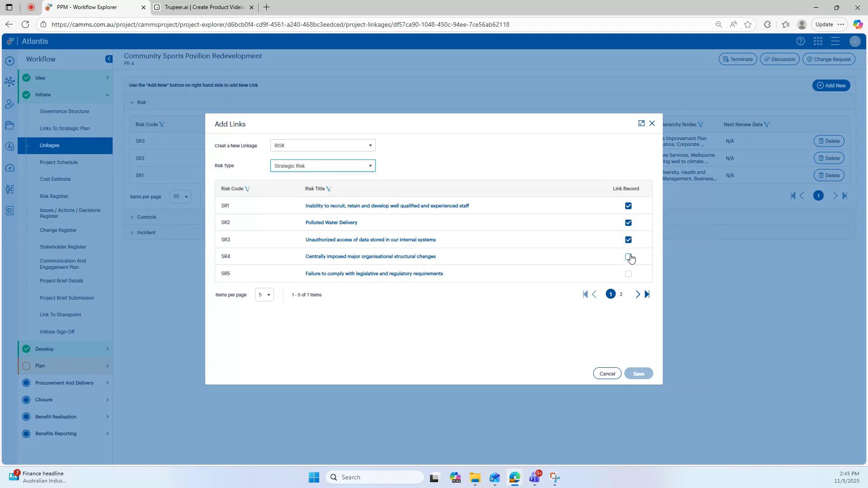Open the Items per page dropdown in dialog
The height and width of the screenshot is (488, 868).
[x=264, y=295]
